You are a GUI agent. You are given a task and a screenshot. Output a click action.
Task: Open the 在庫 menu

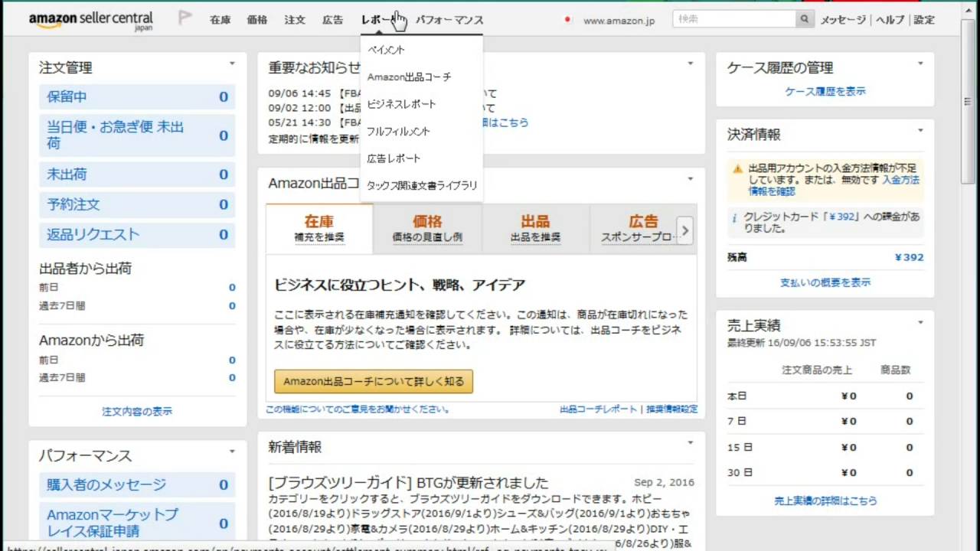pyautogui.click(x=220, y=21)
